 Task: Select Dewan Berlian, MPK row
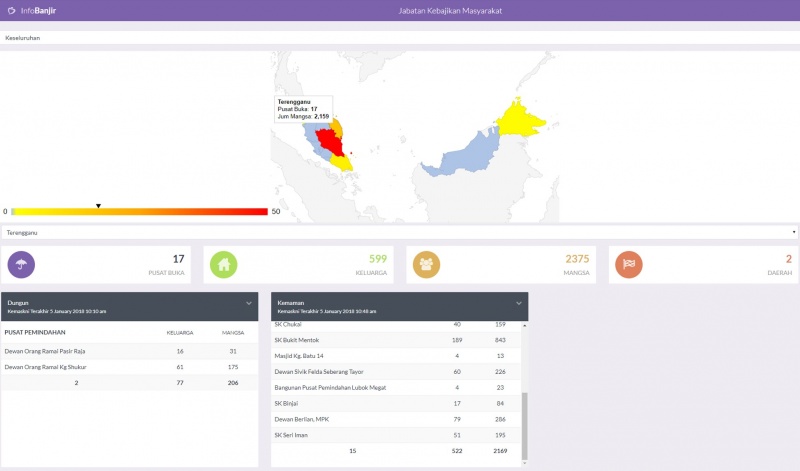click(x=396, y=419)
